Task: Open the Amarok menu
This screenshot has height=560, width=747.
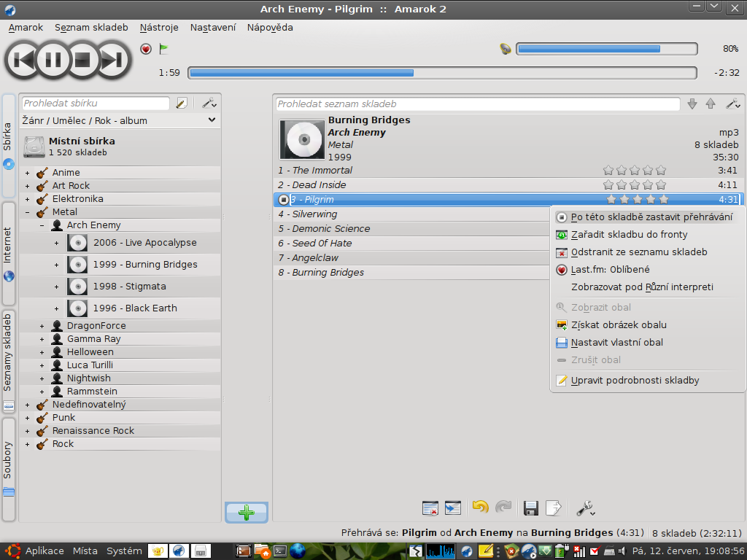Action: 26,28
